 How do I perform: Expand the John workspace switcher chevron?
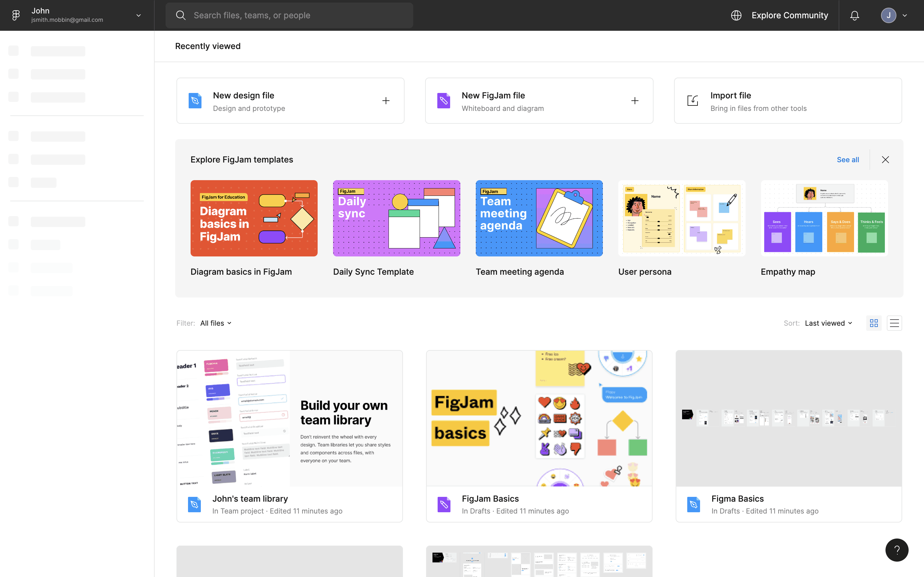(139, 15)
